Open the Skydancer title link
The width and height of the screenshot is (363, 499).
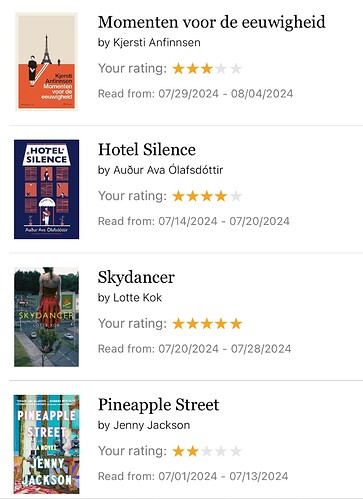(136, 277)
